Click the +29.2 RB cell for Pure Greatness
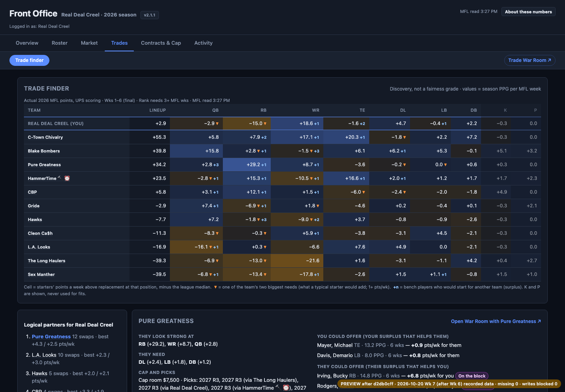The height and width of the screenshot is (392, 565). click(x=247, y=165)
